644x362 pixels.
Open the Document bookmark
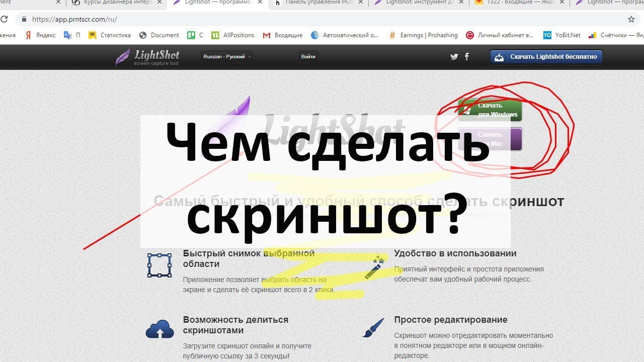tap(159, 35)
